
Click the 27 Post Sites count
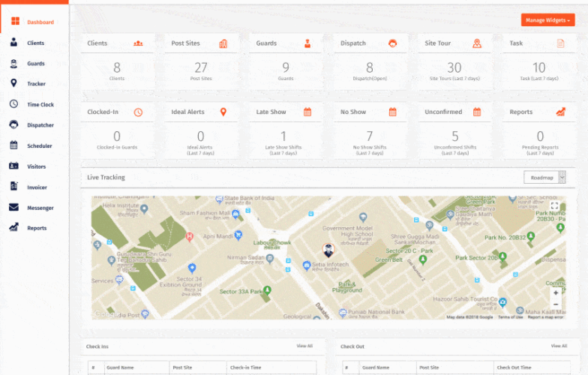point(201,67)
